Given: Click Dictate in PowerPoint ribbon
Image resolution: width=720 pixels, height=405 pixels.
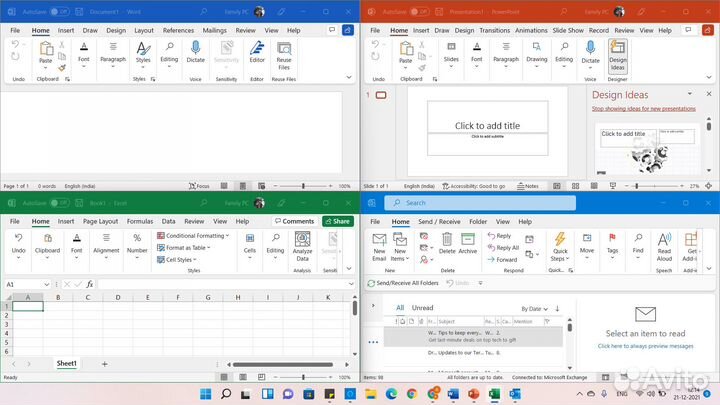Looking at the screenshot, I should tap(590, 55).
